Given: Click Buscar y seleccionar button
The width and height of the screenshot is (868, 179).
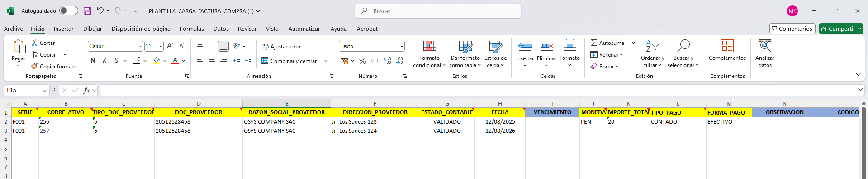Looking at the screenshot, I should tap(683, 54).
